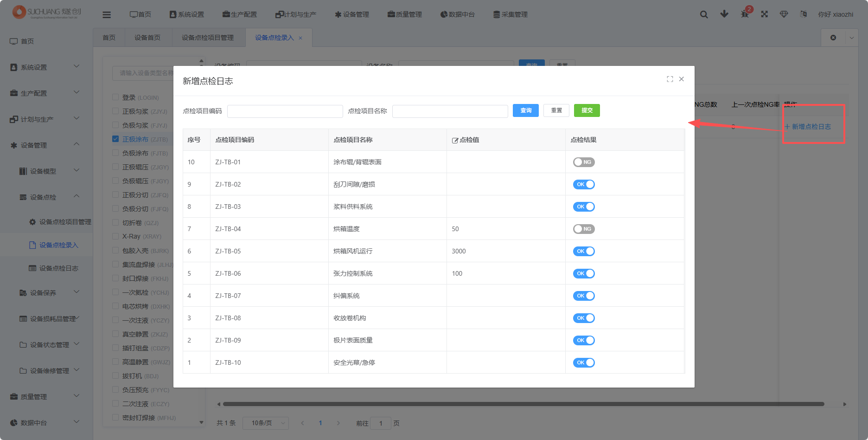Click the 新增点检日志 link in table
The height and width of the screenshot is (440, 868).
[808, 127]
